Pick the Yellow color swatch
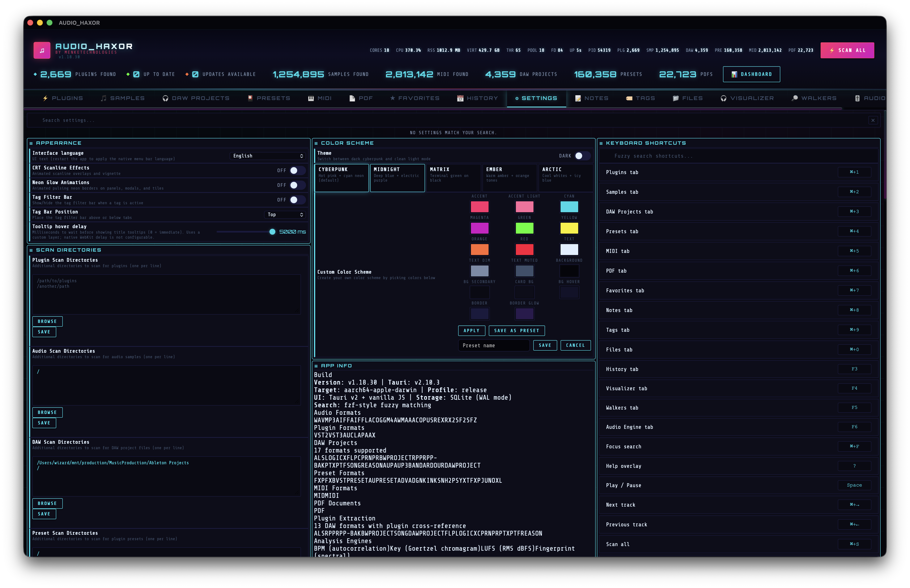910x588 pixels. tap(569, 228)
